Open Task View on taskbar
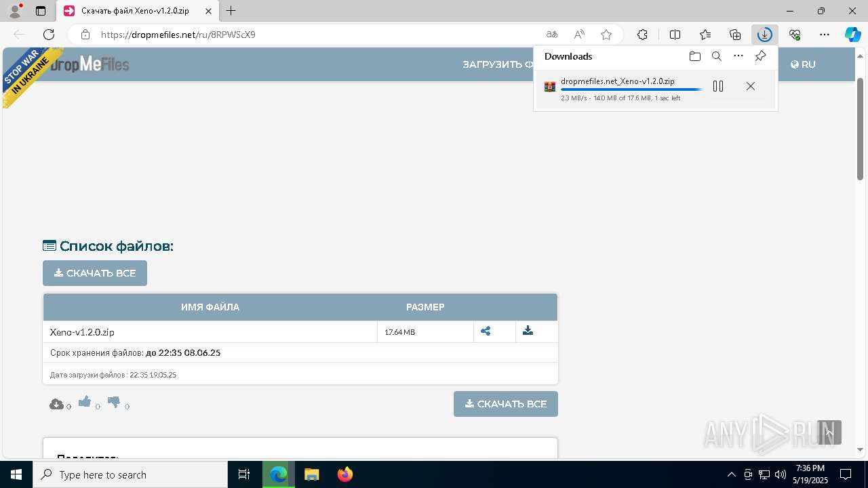The height and width of the screenshot is (488, 868). pyautogui.click(x=244, y=474)
